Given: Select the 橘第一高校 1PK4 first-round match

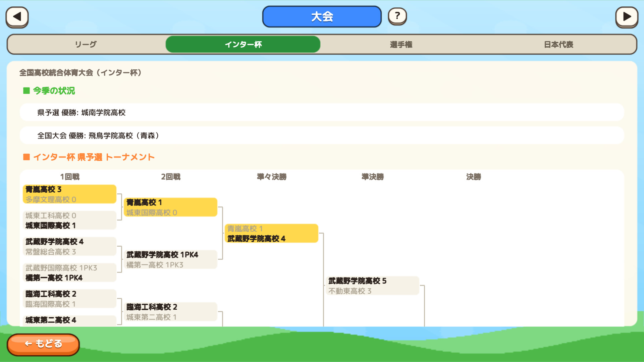Looking at the screenshot, I should [70, 273].
